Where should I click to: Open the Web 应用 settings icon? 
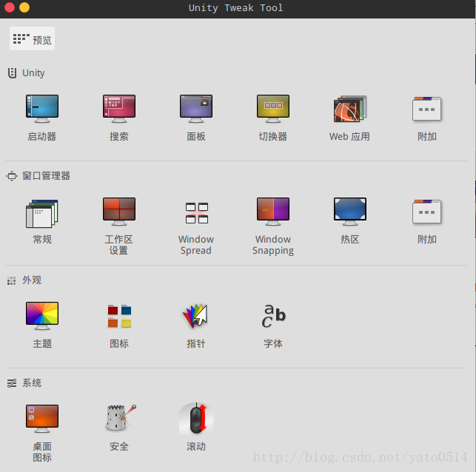[350, 109]
